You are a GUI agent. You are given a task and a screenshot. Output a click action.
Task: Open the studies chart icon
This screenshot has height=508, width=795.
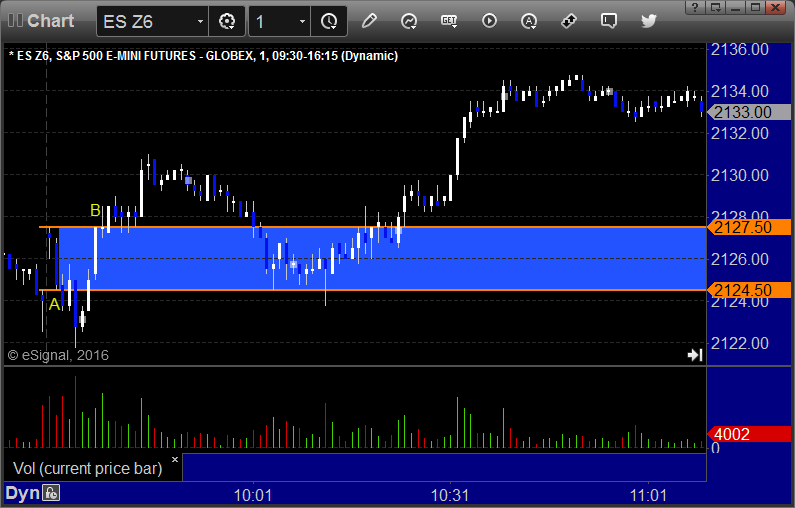(409, 21)
